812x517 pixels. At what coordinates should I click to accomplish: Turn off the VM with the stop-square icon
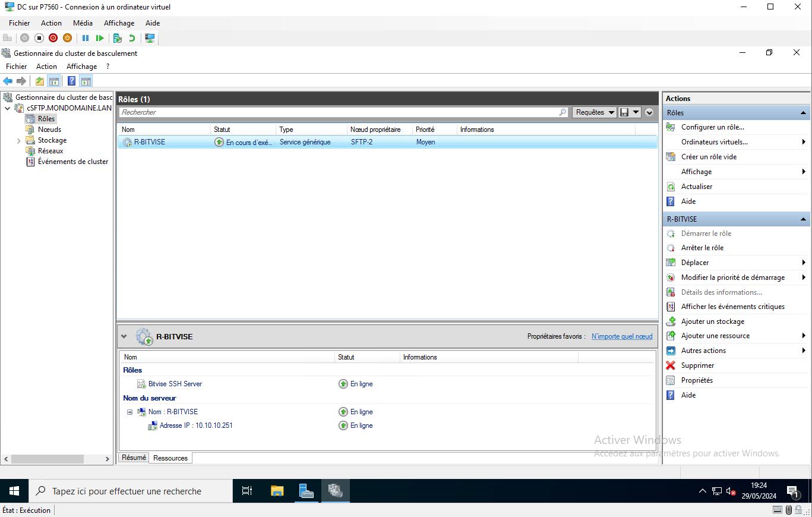[39, 38]
